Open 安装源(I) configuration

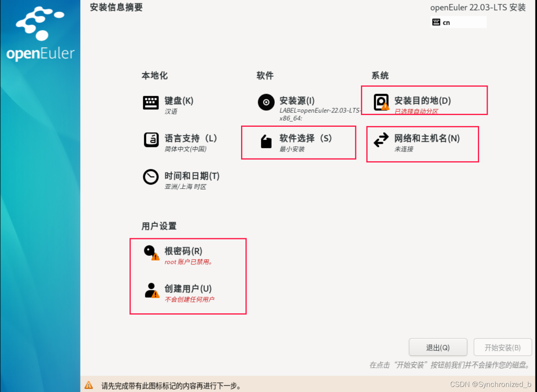[297, 101]
